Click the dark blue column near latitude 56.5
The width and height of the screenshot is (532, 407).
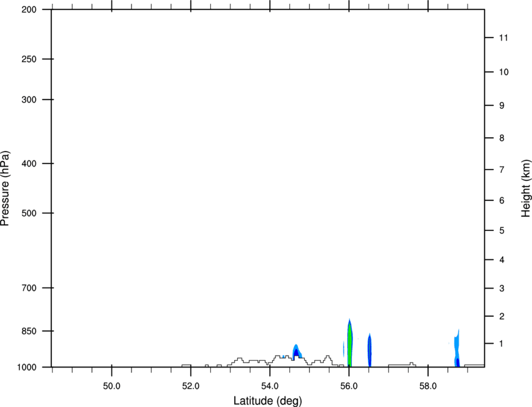pos(369,350)
